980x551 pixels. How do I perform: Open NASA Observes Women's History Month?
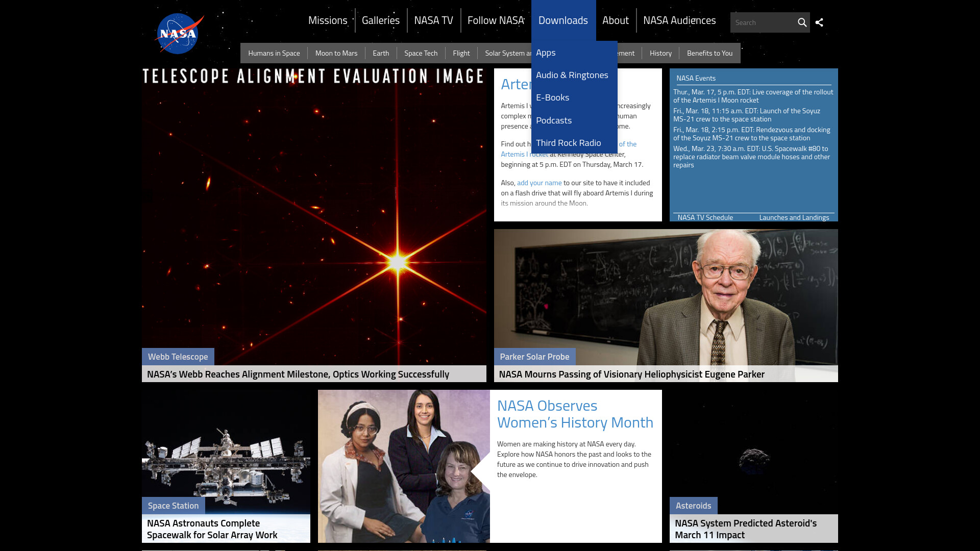[x=575, y=414]
